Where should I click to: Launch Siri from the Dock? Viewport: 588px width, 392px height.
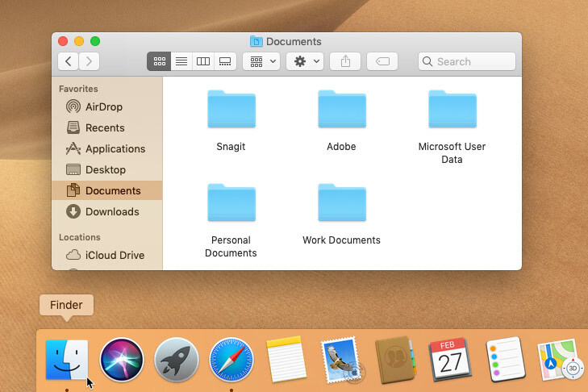122,360
